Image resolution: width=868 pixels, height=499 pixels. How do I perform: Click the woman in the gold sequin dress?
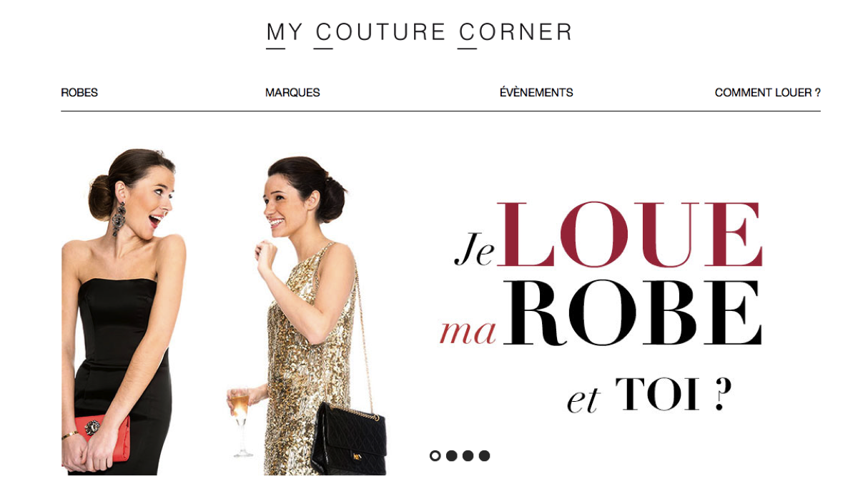[307, 316]
